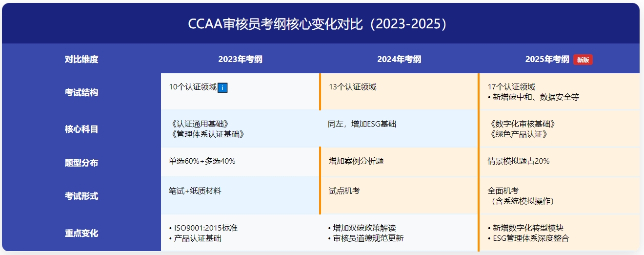Click the bullet 增加双碳政策解读
The height and width of the screenshot is (255, 644).
[x=362, y=228]
